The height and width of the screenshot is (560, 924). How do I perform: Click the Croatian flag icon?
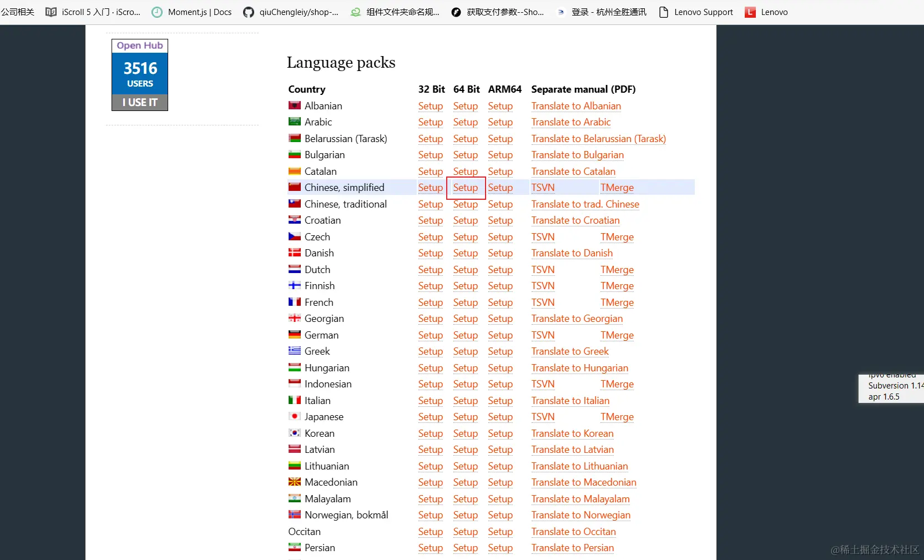coord(295,220)
